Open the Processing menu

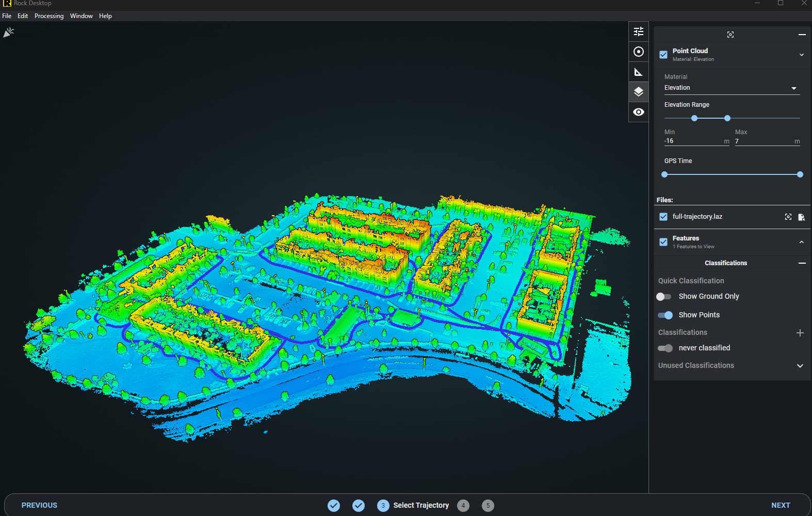click(49, 16)
